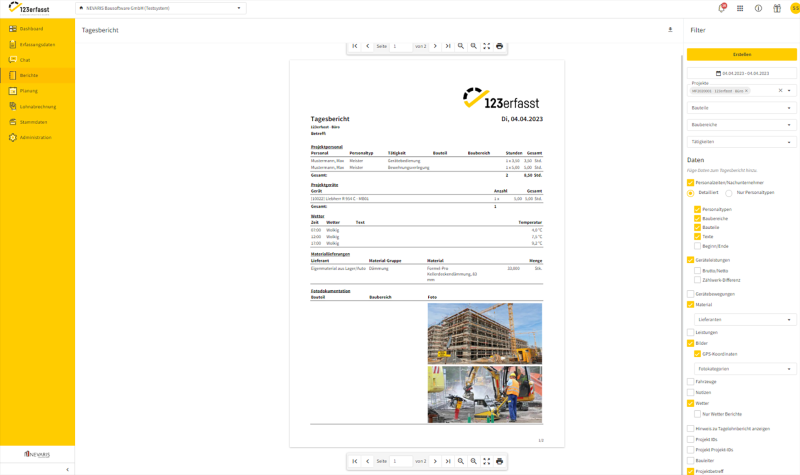Enable the Fahrzeuge checkbox

click(691, 381)
